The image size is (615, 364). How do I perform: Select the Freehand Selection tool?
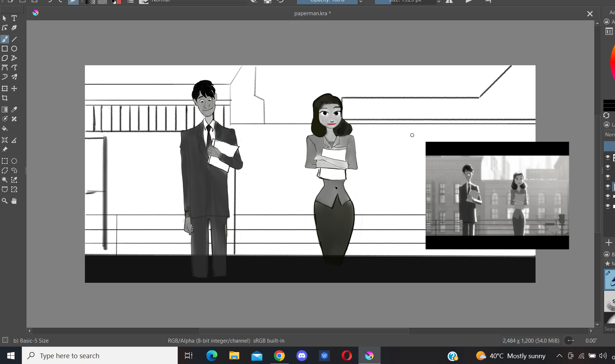pyautogui.click(x=14, y=170)
